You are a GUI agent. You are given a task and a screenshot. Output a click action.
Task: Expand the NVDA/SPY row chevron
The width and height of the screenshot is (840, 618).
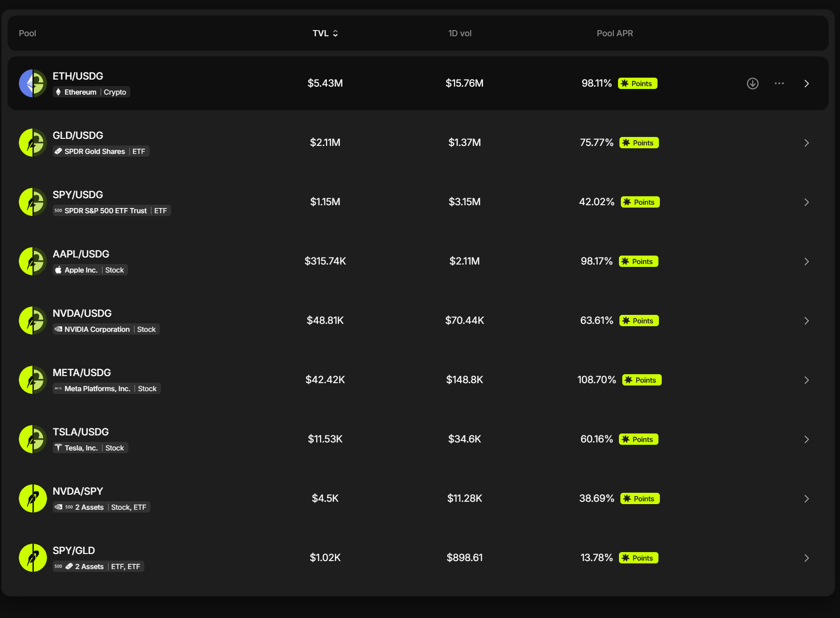(x=806, y=498)
